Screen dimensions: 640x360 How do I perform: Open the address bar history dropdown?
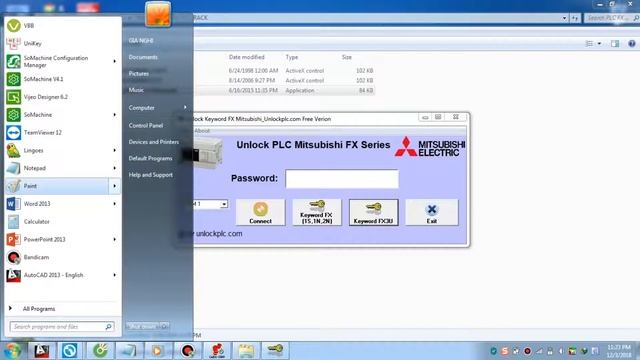564,18
